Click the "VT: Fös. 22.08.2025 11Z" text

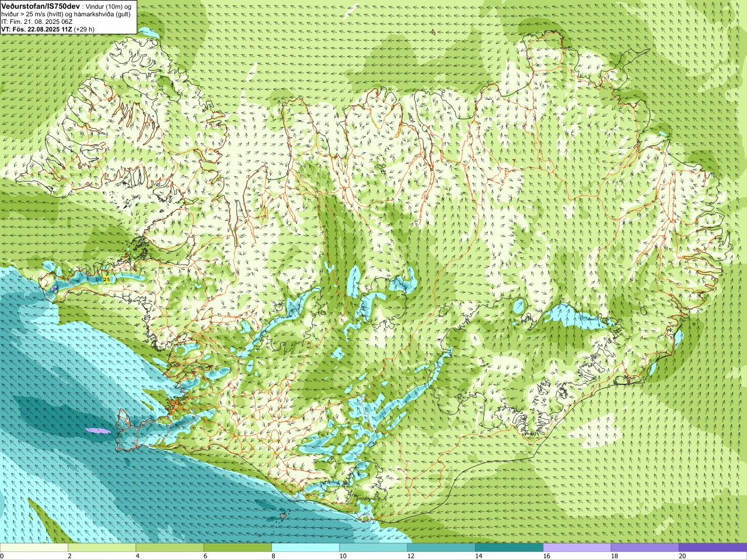coord(37,29)
